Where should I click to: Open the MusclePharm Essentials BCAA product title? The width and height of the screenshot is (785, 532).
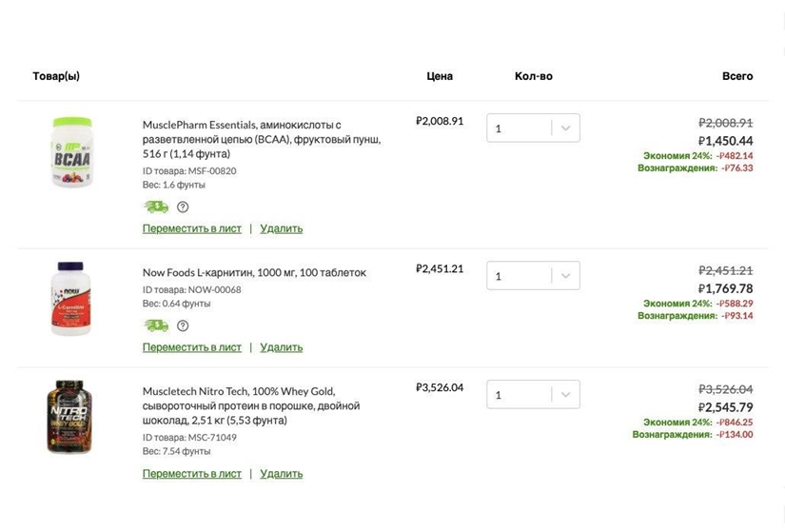coord(261,139)
